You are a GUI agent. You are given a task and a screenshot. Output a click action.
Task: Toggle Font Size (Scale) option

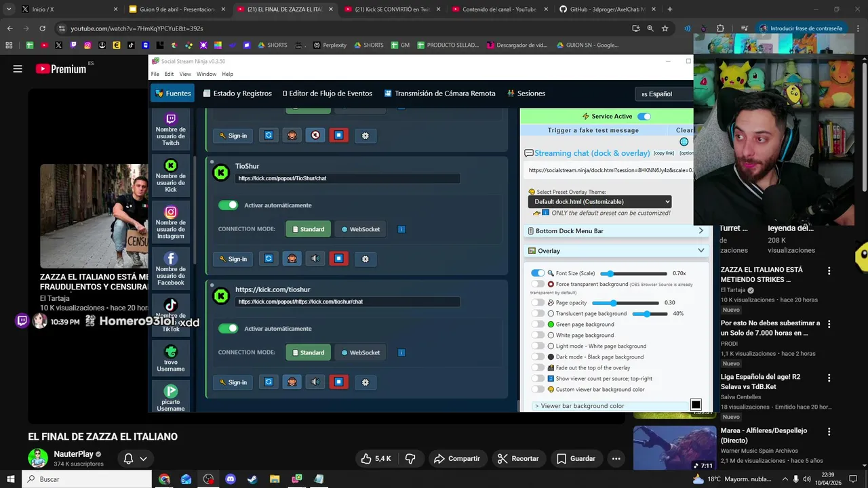(x=538, y=273)
